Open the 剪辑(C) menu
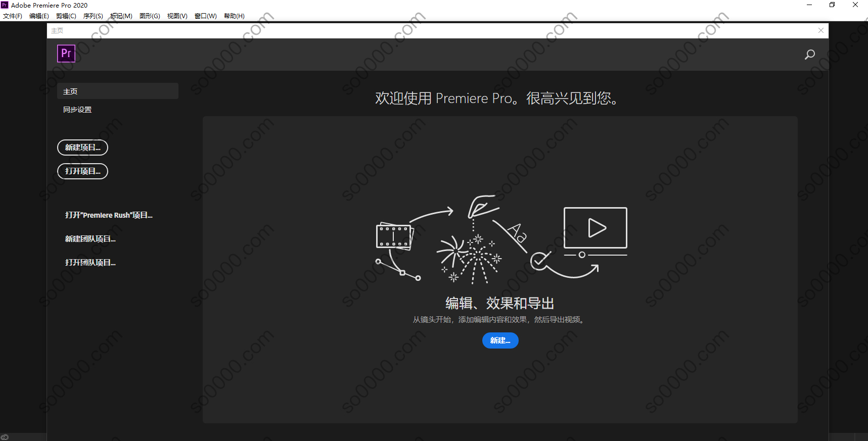 click(x=66, y=16)
